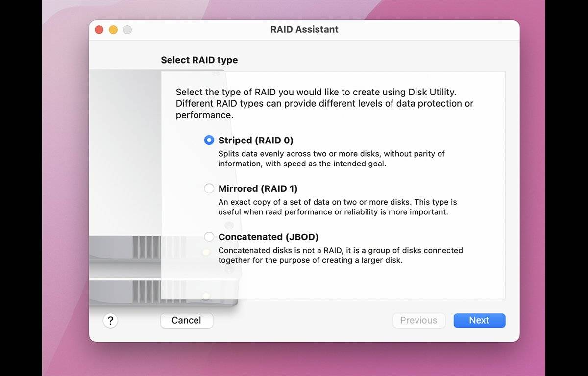This screenshot has height=376, width=588.
Task: Click the "Concatenated (JBOD)" label text
Action: (x=269, y=237)
